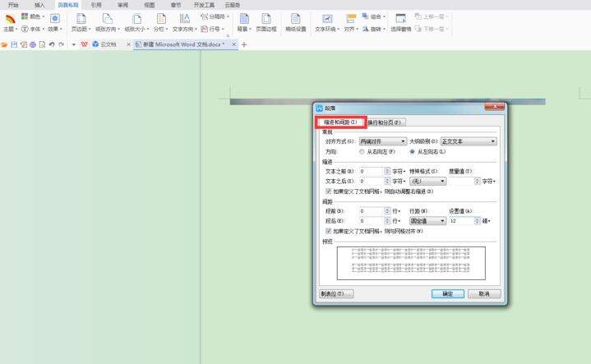Click the 文本之前 indent input field
This screenshot has height=364, width=591.
pyautogui.click(x=372, y=171)
